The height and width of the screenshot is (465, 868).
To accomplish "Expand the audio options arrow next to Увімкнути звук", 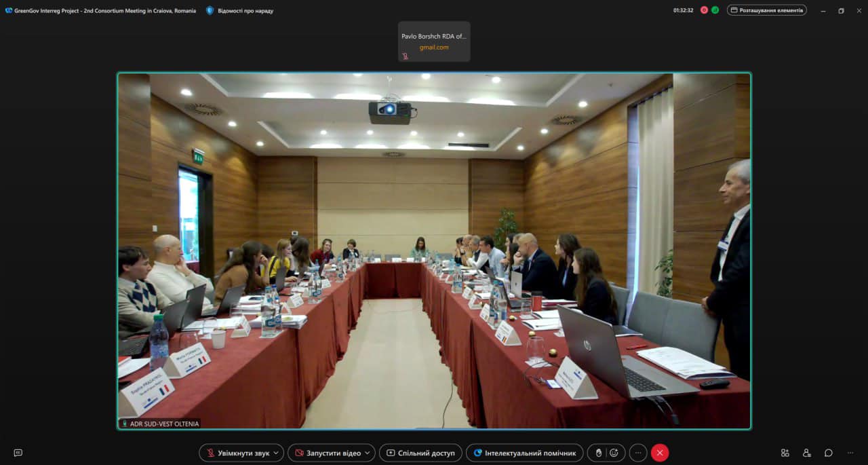I will tap(277, 453).
